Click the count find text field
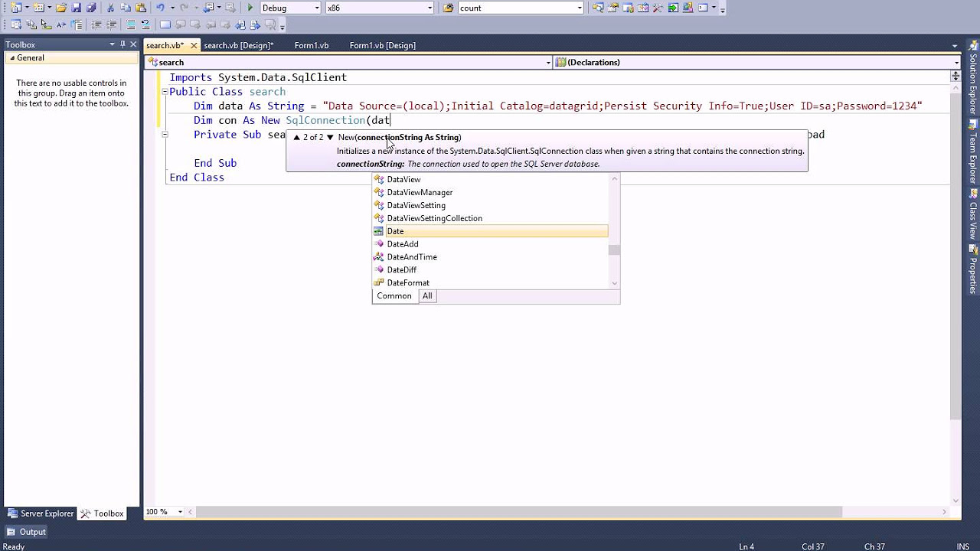 pyautogui.click(x=516, y=8)
